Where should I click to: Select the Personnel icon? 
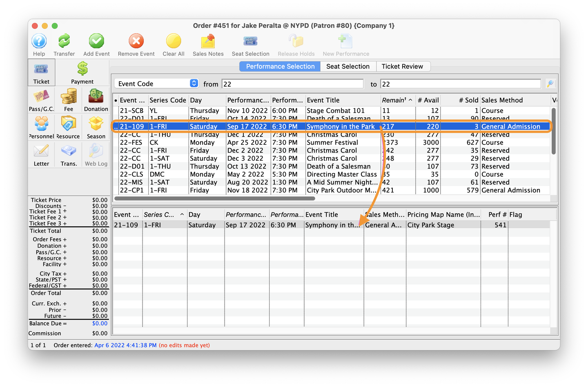[41, 124]
